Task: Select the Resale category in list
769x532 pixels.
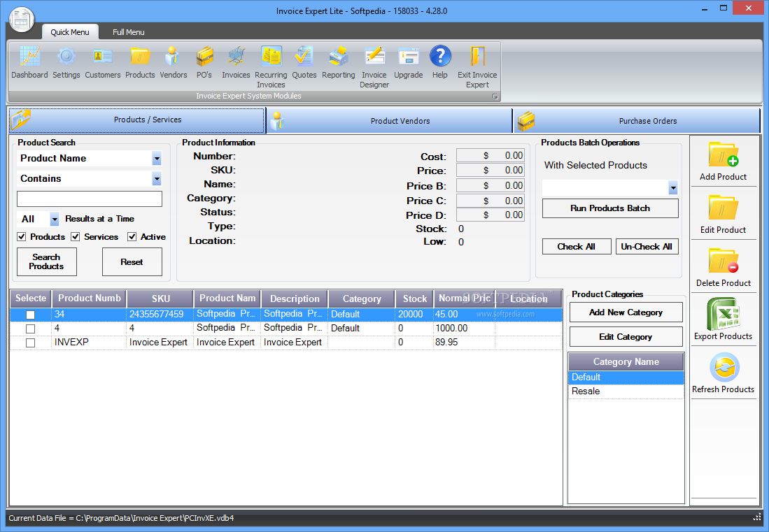Action: pos(626,391)
